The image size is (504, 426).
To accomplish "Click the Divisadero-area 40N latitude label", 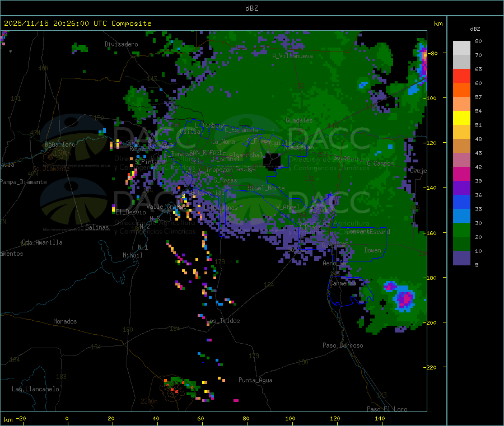I will tap(43, 68).
